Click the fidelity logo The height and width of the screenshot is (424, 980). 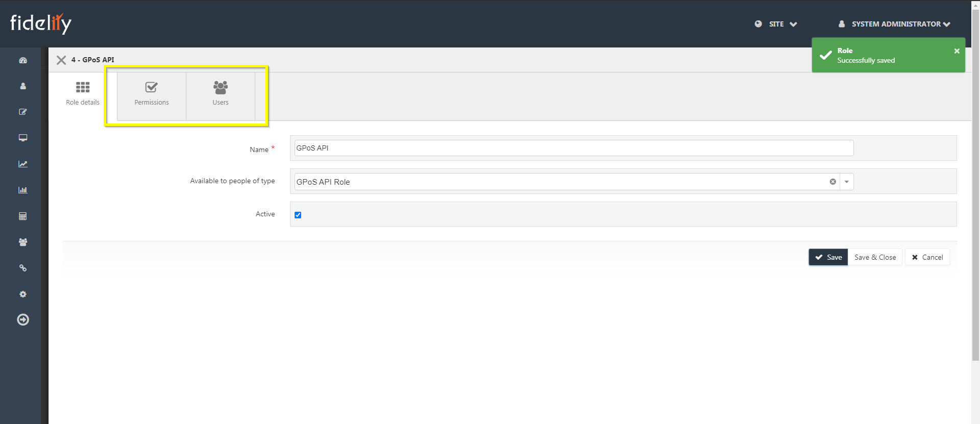[x=41, y=23]
